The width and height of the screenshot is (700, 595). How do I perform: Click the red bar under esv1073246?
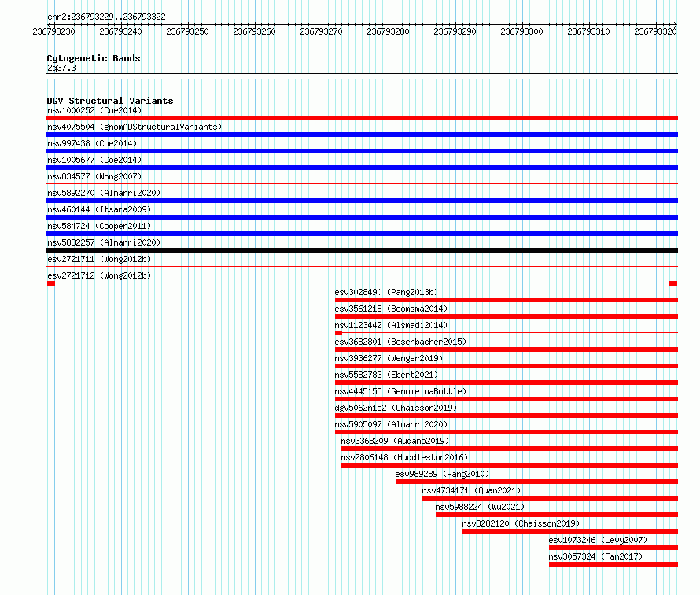613,548
